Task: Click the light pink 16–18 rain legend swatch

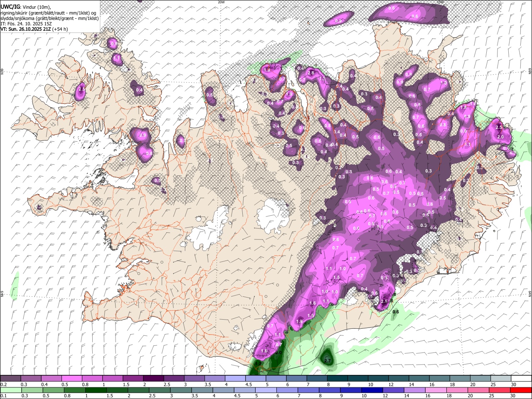Action: (436, 390)
